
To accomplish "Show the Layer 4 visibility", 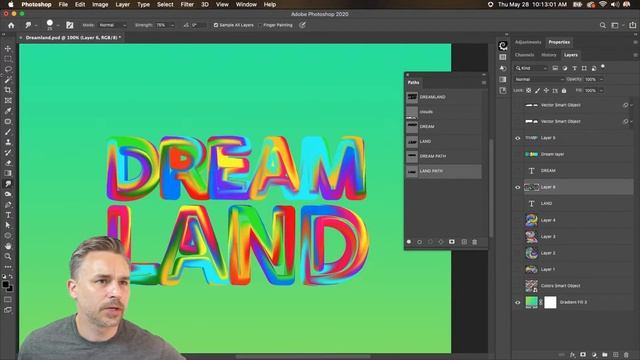I will (x=518, y=220).
